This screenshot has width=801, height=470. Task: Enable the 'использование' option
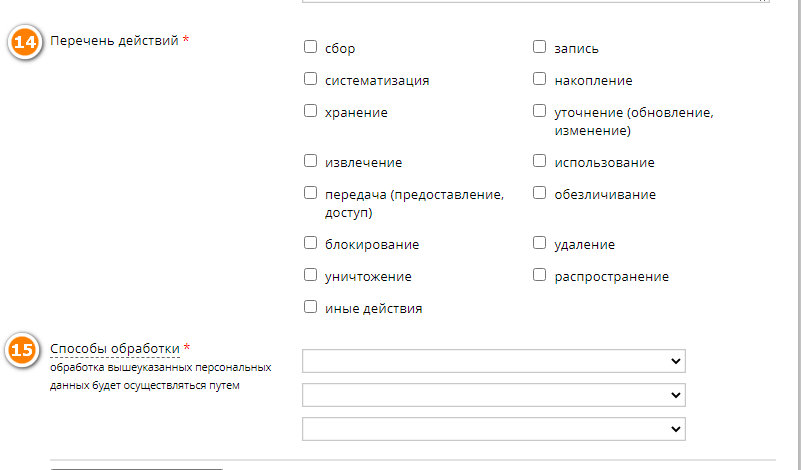click(x=540, y=161)
